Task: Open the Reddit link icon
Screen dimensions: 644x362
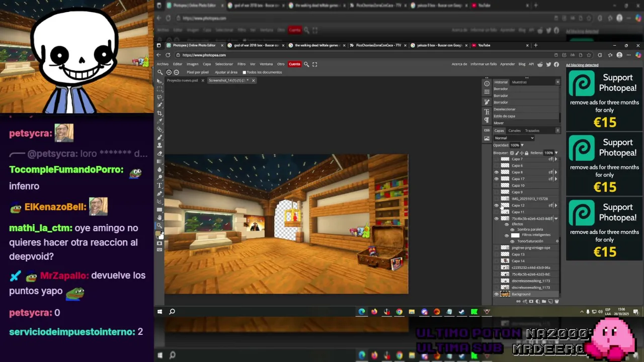Action: pyautogui.click(x=540, y=64)
